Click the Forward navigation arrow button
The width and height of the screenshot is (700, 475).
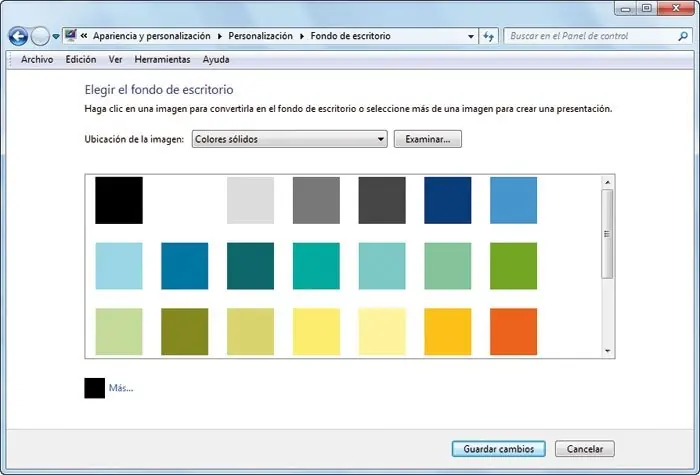click(40, 36)
